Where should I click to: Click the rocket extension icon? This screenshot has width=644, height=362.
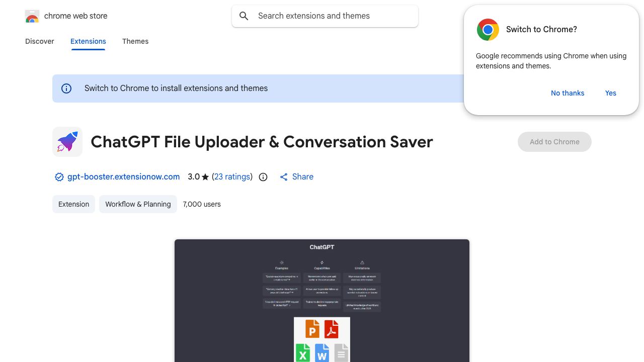pos(67,142)
